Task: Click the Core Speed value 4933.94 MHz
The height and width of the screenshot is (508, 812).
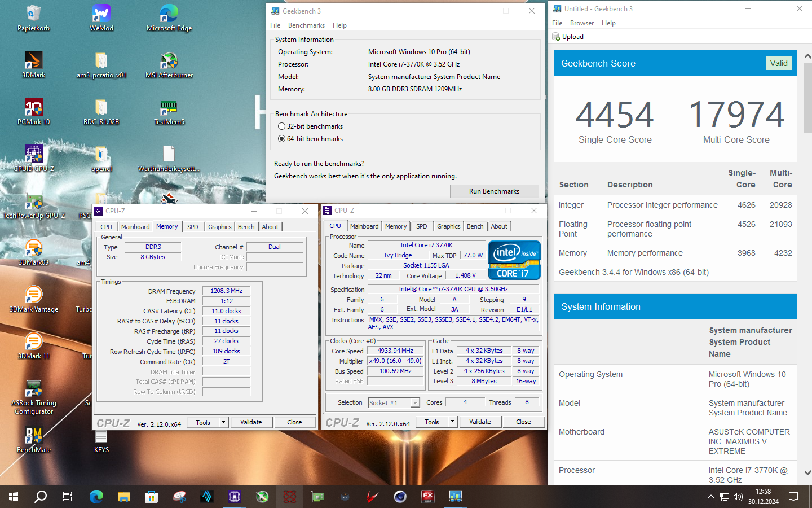Action: point(395,351)
